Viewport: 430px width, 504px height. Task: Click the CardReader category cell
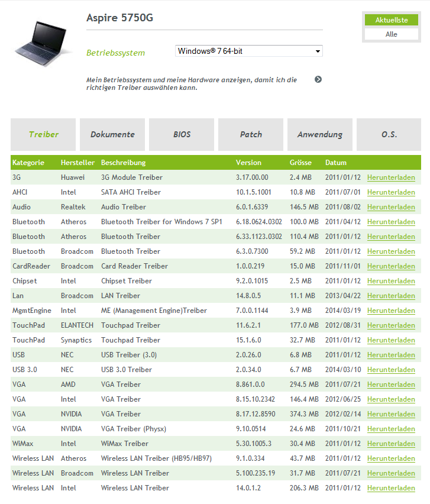pos(31,266)
